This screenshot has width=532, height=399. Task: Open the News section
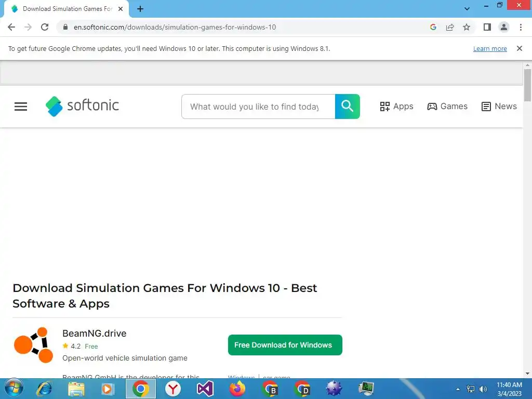[x=499, y=107]
